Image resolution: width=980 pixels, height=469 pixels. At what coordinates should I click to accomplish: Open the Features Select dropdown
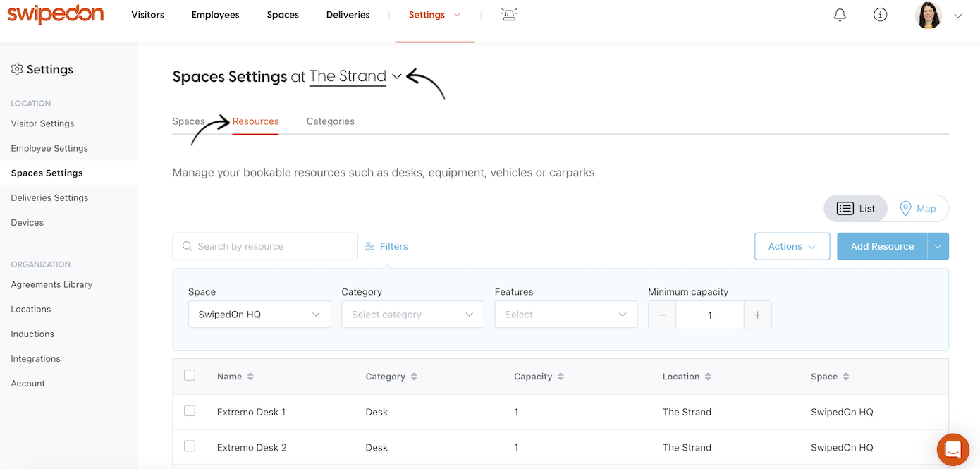click(x=566, y=315)
